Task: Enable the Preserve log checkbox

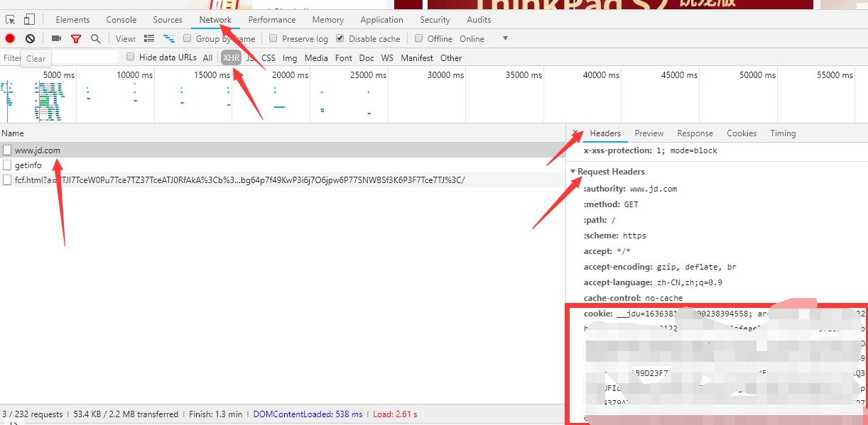Action: [x=273, y=39]
